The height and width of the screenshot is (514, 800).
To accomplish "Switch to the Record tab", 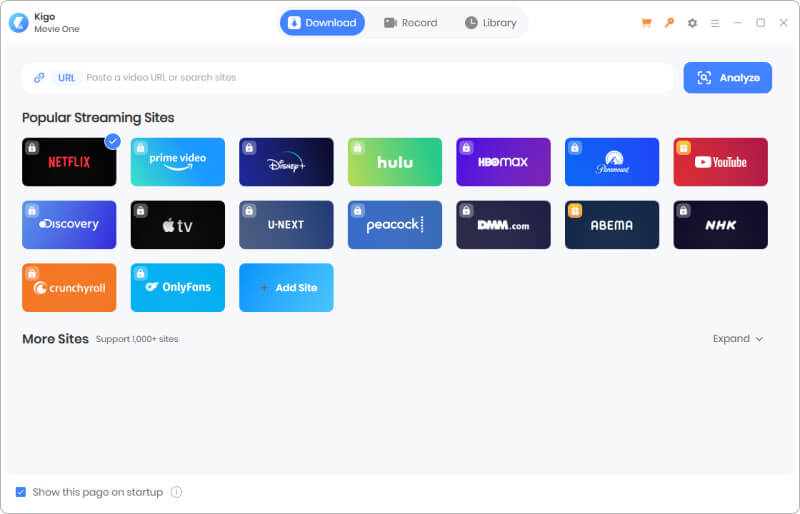I will click(x=411, y=23).
